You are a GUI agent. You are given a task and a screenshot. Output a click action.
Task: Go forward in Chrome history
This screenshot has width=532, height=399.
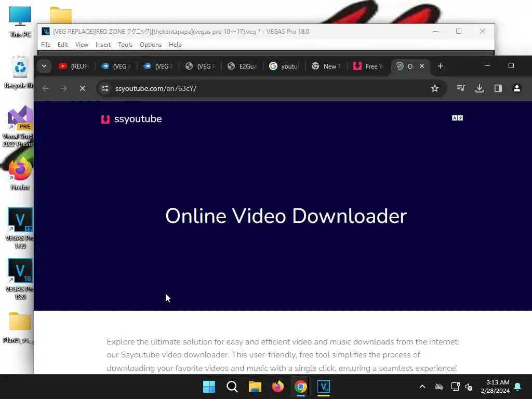[x=64, y=88]
